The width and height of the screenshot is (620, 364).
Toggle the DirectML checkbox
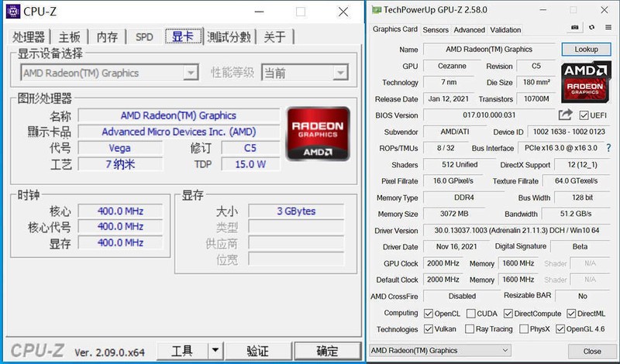(x=571, y=314)
